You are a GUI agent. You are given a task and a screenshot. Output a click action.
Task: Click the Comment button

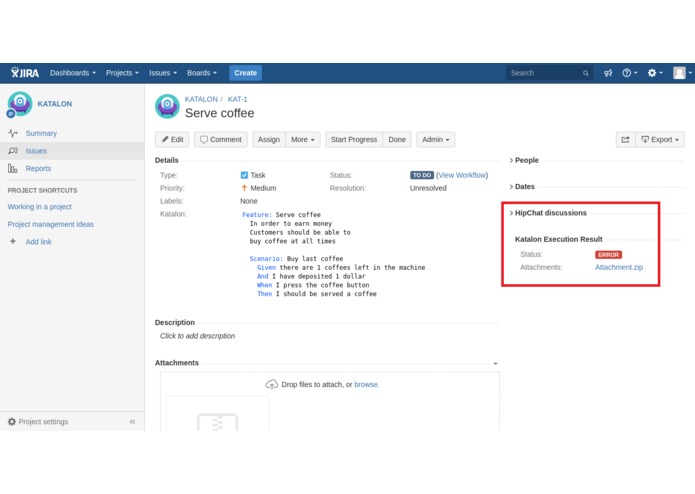(x=221, y=140)
